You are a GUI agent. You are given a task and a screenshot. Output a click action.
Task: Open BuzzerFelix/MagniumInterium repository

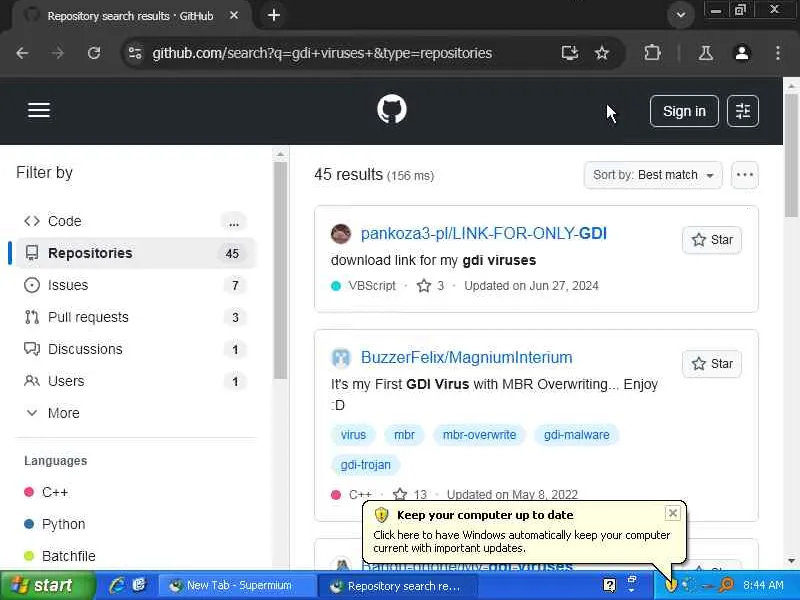coord(466,358)
